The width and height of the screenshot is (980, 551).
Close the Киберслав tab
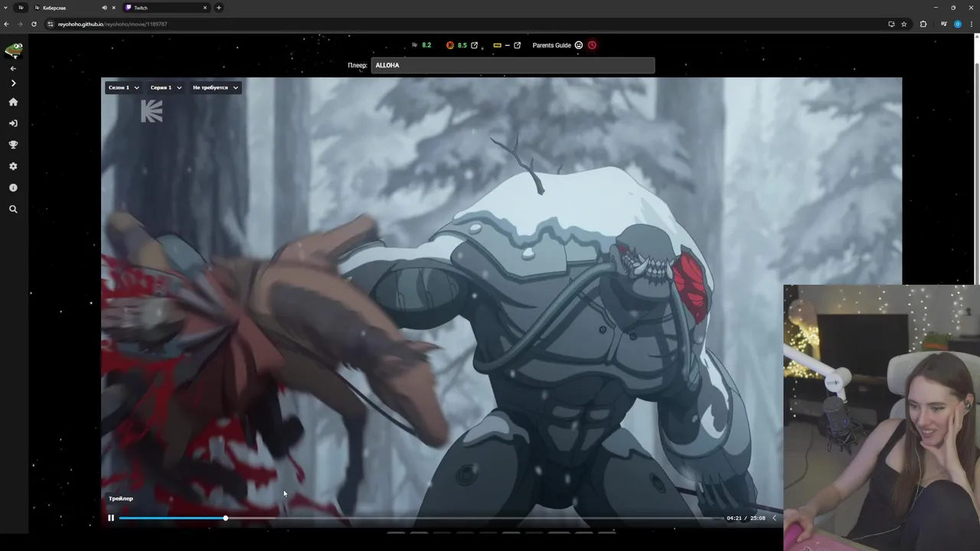pos(114,8)
